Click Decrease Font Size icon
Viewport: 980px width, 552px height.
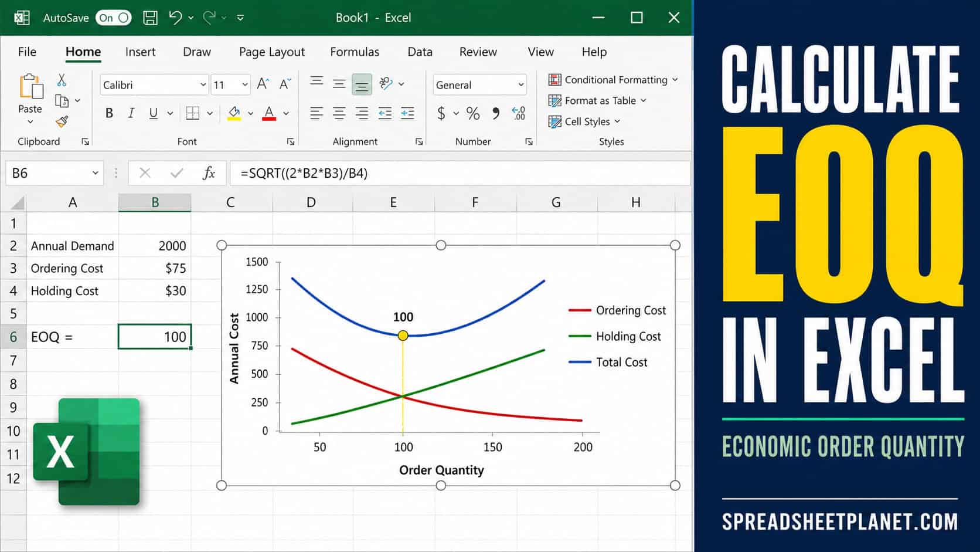(x=285, y=84)
